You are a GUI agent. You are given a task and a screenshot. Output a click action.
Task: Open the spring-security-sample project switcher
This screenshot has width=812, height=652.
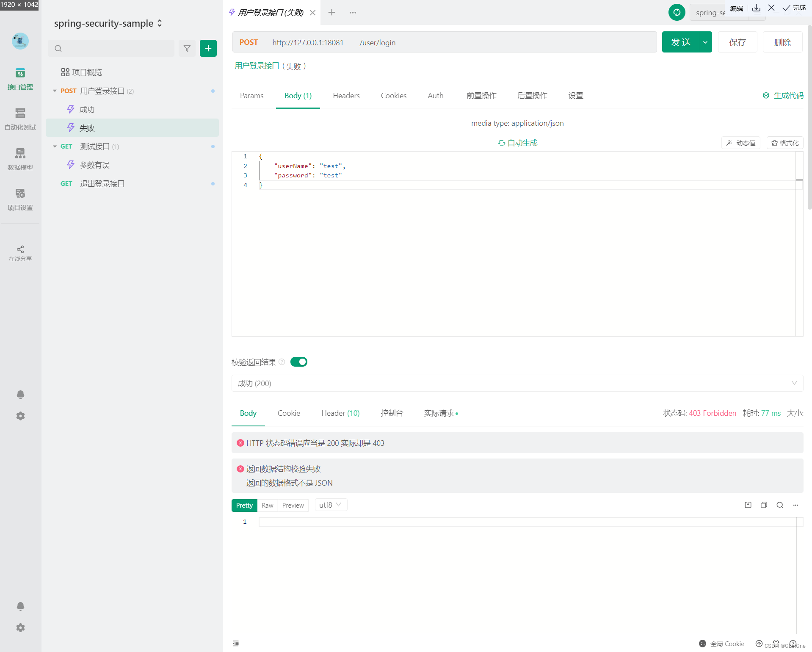click(x=108, y=23)
